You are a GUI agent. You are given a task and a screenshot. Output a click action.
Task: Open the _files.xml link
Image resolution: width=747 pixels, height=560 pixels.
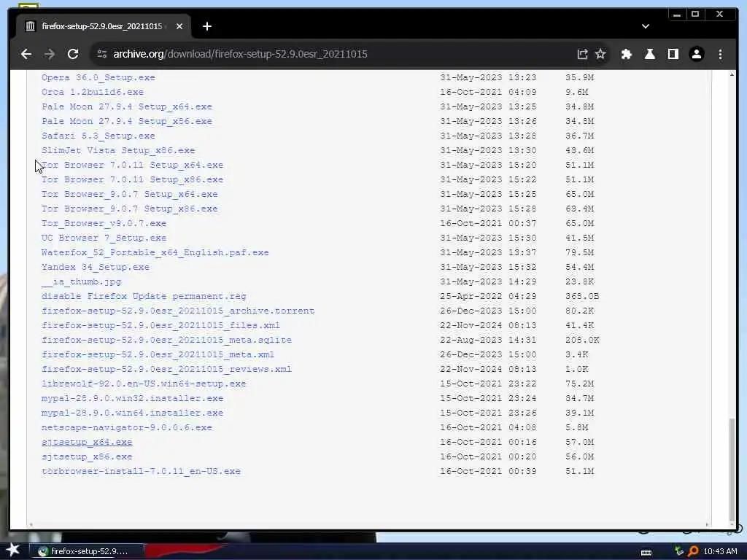click(161, 325)
